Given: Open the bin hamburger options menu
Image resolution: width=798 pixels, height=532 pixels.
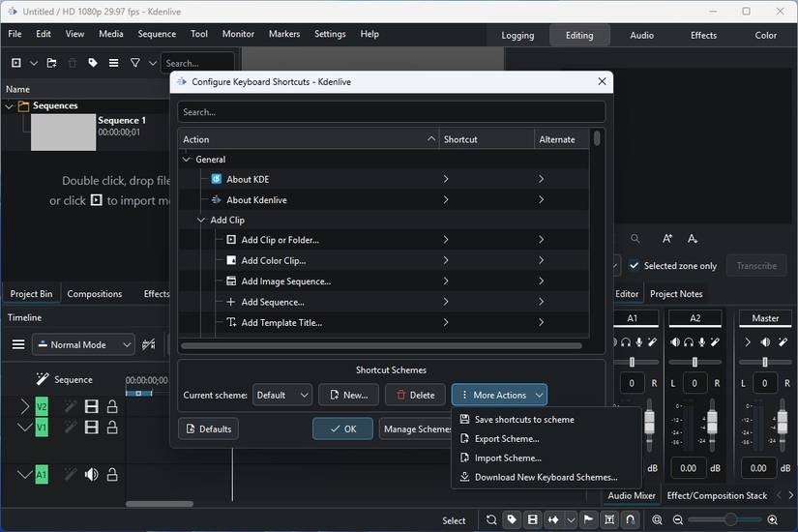Looking at the screenshot, I should [x=113, y=63].
